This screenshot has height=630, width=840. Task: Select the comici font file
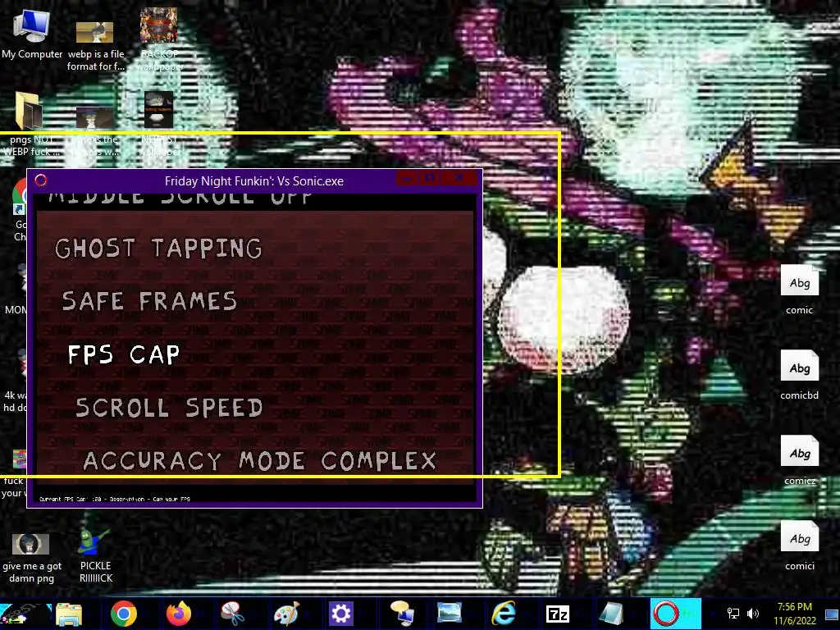point(799,546)
